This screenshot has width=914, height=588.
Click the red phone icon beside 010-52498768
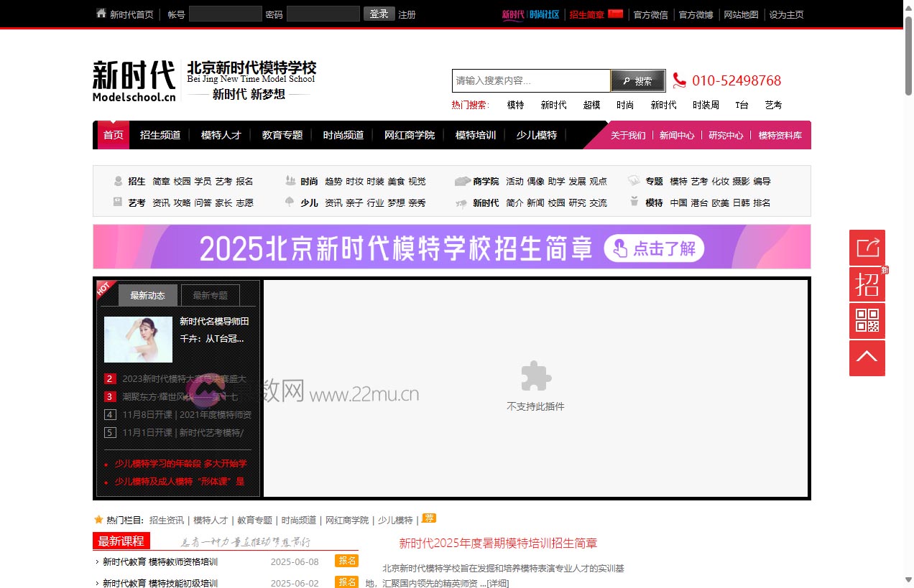(681, 80)
